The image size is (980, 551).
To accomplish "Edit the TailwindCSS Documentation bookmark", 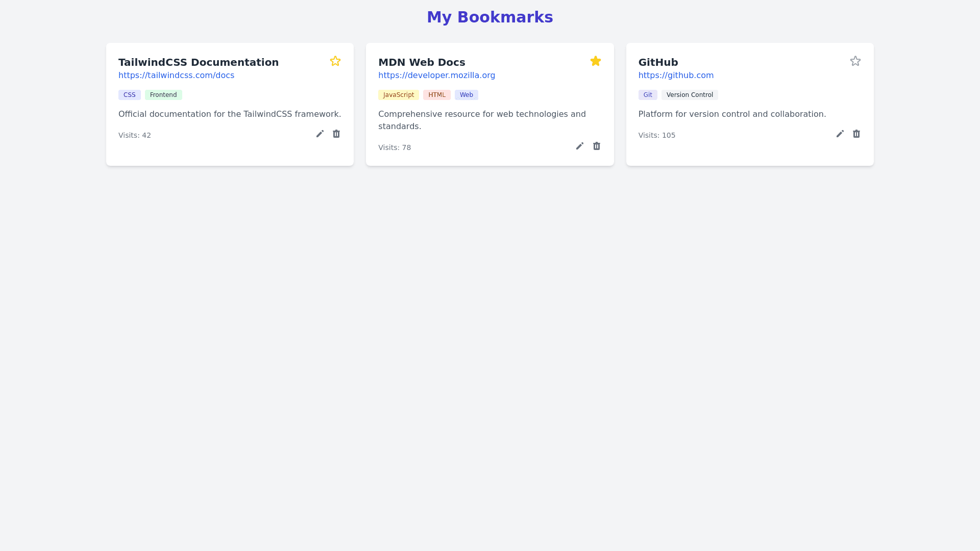I will [320, 134].
